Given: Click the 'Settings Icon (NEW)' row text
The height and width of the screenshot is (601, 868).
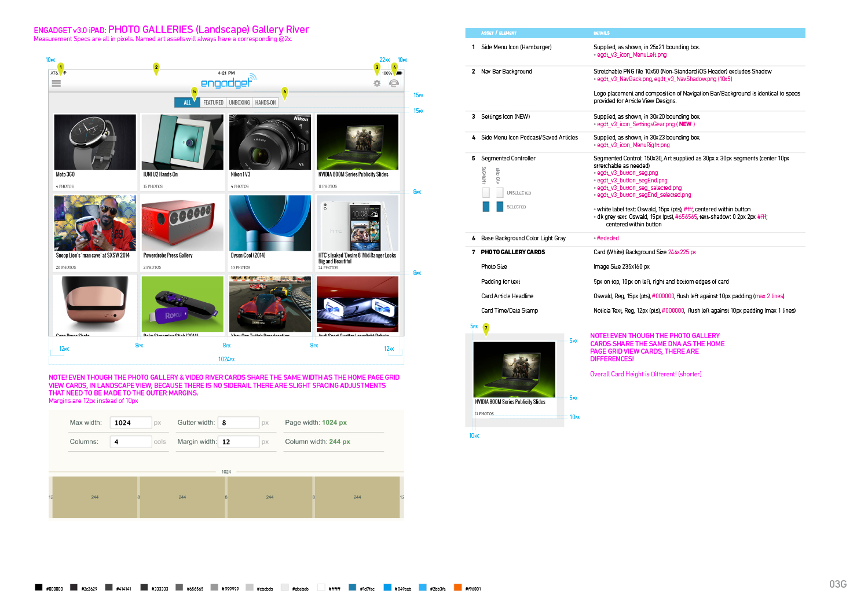Looking at the screenshot, I should (506, 117).
